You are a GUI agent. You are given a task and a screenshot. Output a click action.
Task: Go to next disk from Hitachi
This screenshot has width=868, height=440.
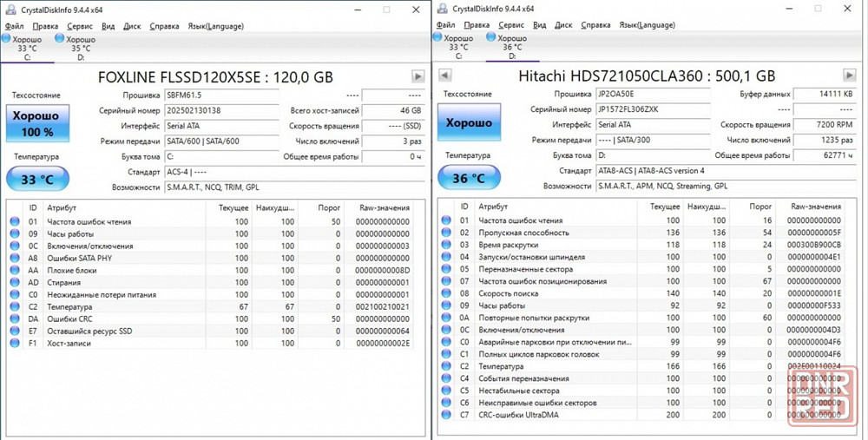849,76
